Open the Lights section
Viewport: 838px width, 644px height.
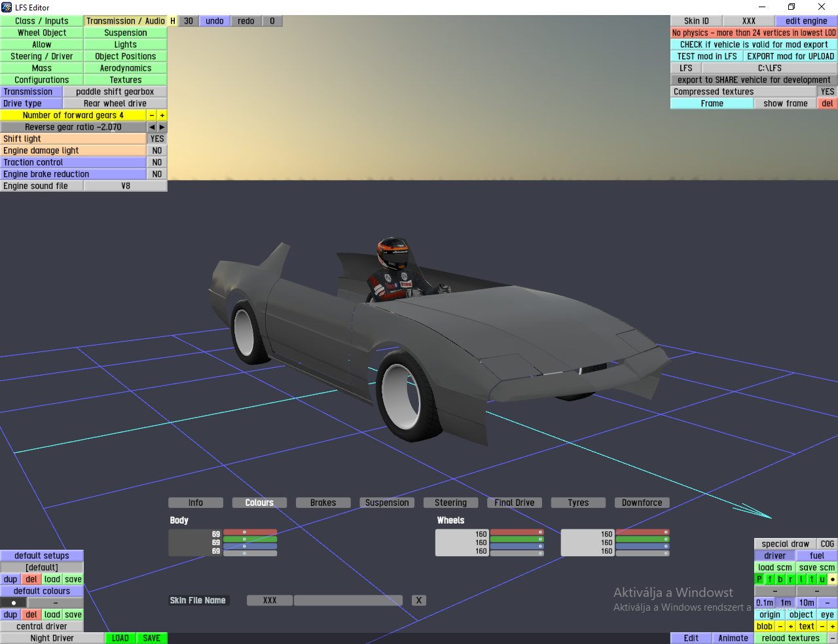(x=126, y=45)
